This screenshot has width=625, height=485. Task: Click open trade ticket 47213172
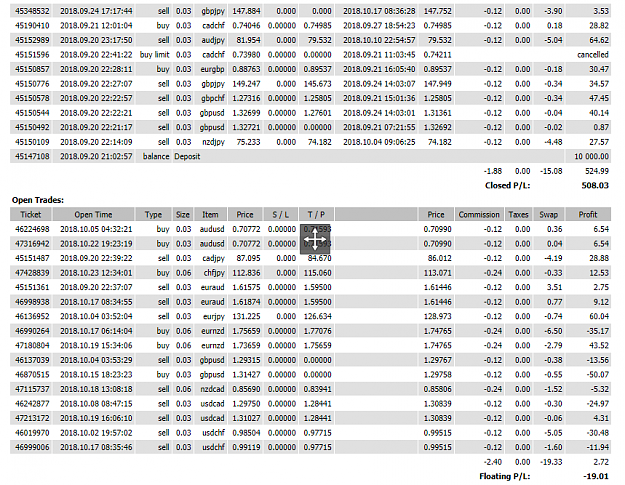(32, 418)
